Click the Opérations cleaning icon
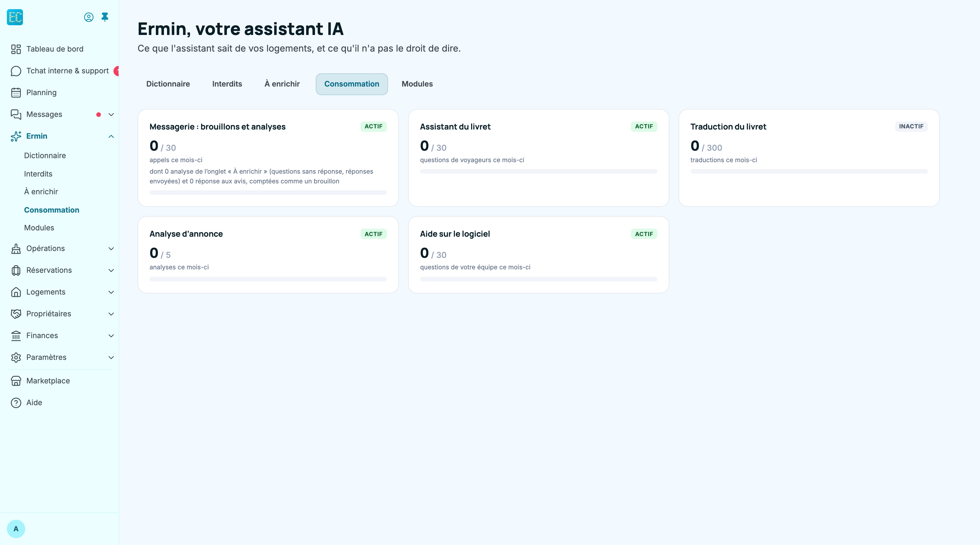980x545 pixels. tap(16, 249)
